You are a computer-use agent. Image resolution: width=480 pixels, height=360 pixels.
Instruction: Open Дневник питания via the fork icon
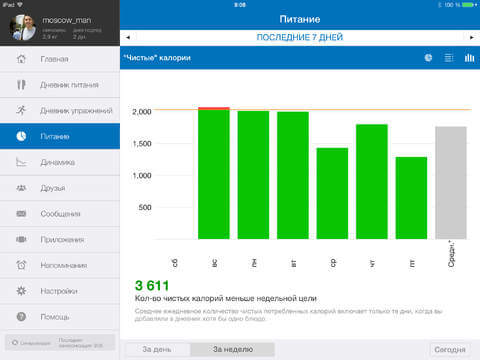click(x=21, y=85)
